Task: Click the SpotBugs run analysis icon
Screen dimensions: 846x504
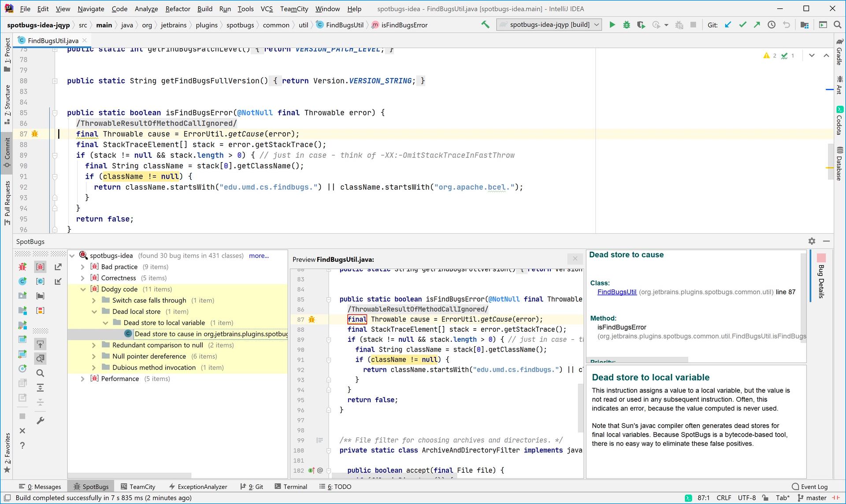Action: click(x=22, y=265)
